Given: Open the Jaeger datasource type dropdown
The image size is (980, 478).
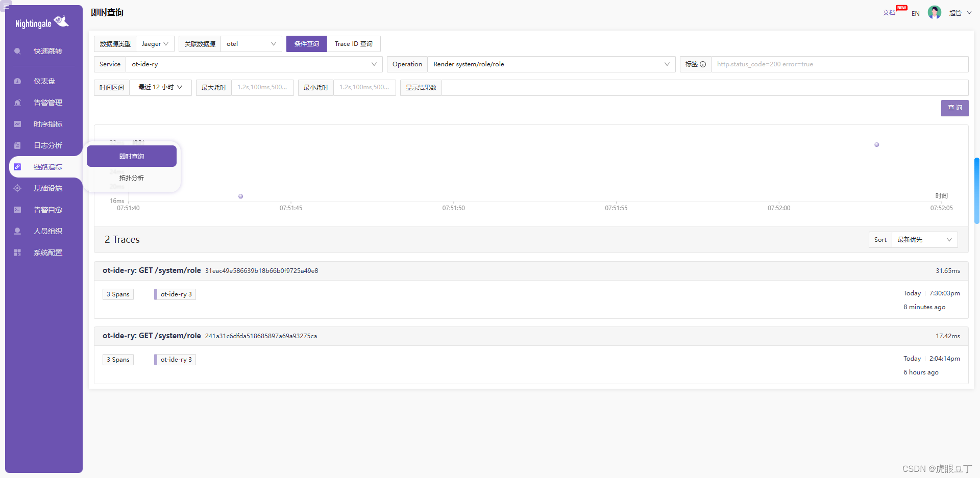Looking at the screenshot, I should coord(155,44).
